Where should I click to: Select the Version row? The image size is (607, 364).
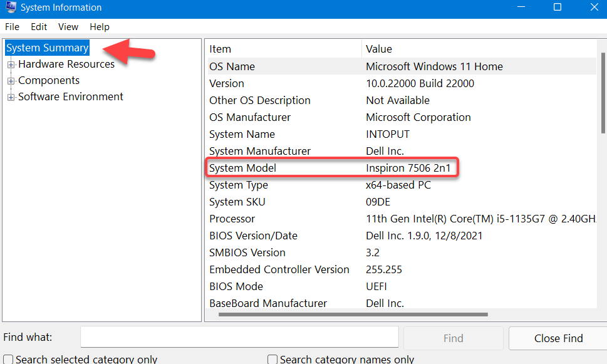[402, 83]
